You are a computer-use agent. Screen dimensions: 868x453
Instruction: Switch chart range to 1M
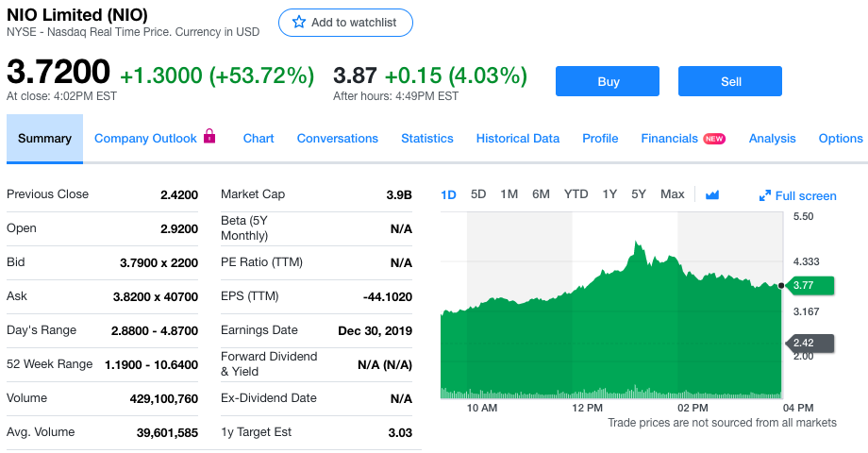pos(509,194)
